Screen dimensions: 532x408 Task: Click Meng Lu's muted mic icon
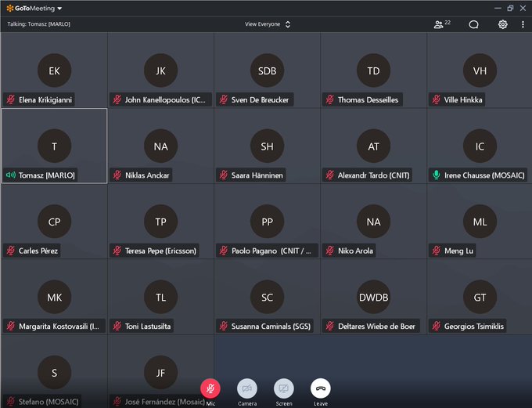click(437, 251)
